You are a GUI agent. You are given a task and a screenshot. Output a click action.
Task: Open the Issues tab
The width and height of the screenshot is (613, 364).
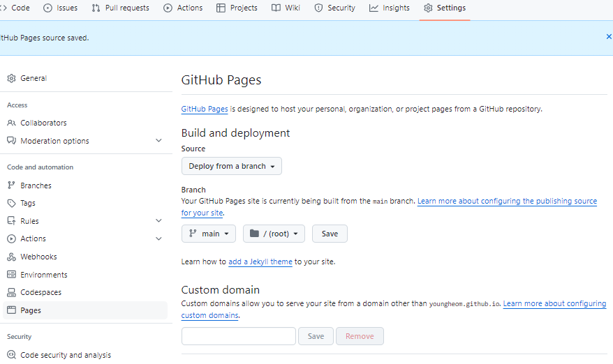[61, 8]
